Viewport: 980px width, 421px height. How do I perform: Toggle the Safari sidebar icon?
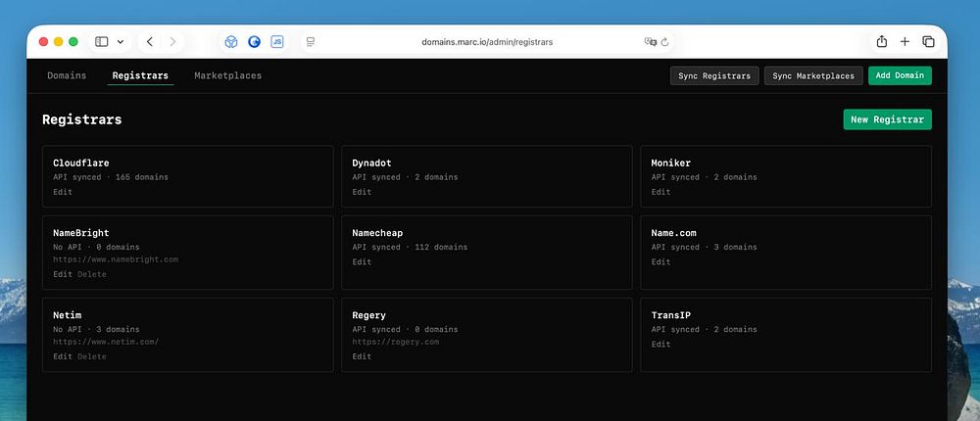tap(101, 42)
